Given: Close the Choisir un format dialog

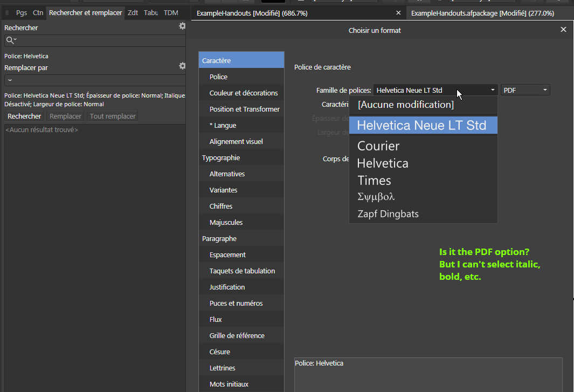Looking at the screenshot, I should click(x=563, y=30).
